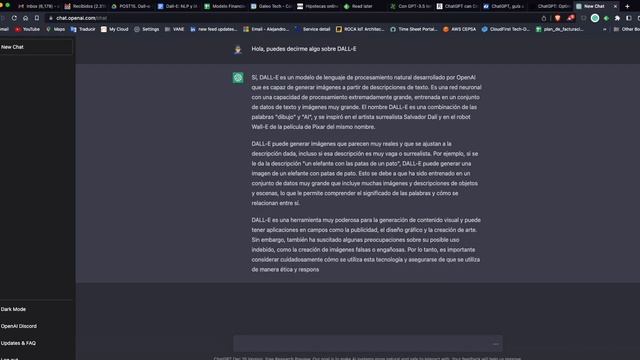Toggle the browser sidebar panel icon
This screenshot has height=360, width=640.
[x=629, y=18]
